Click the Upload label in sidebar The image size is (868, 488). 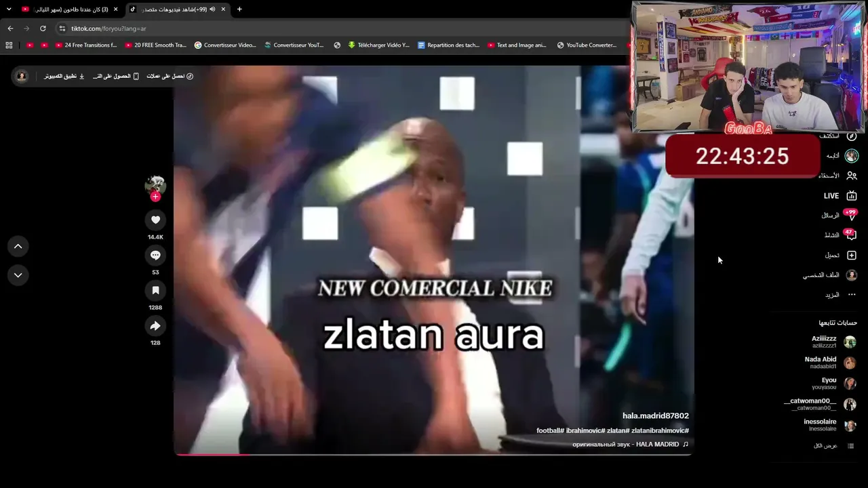pos(832,256)
